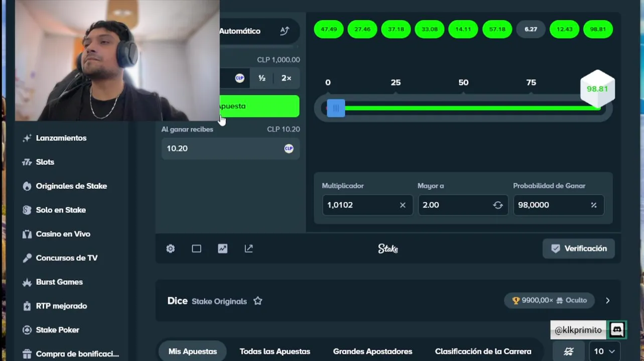Image resolution: width=644 pixels, height=361 pixels.
Task: Click the Concursos de TV icon
Action: (x=27, y=258)
